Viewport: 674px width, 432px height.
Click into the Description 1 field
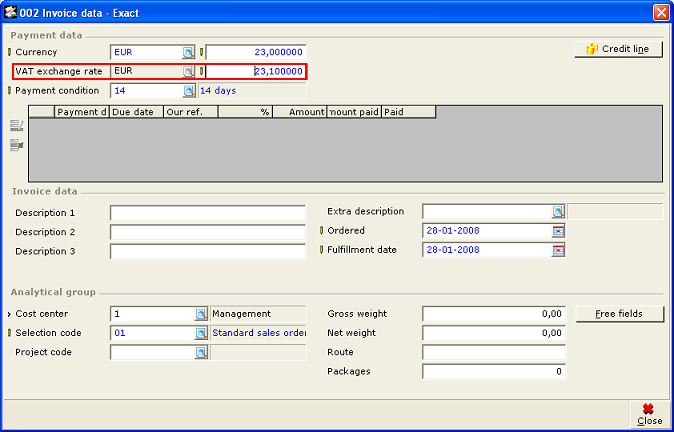coord(207,213)
